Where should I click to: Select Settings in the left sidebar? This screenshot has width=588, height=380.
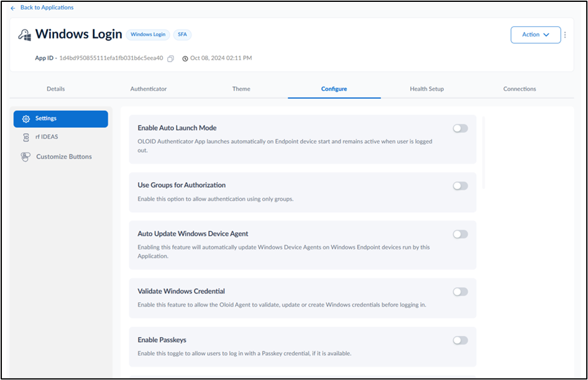click(61, 119)
